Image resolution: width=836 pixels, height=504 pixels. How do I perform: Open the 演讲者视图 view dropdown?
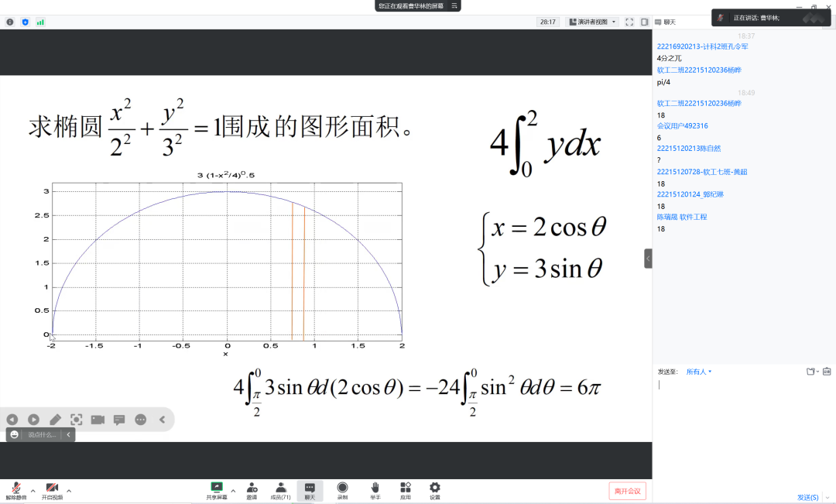(592, 22)
